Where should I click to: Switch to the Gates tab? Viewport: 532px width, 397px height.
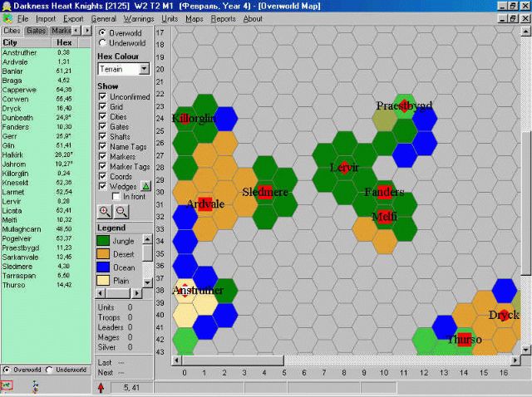coord(36,31)
